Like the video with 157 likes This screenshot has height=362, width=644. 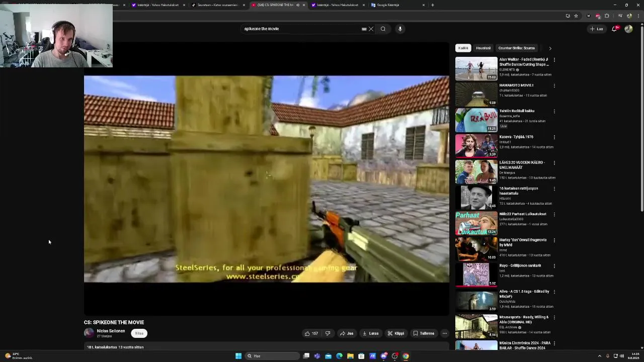pos(311,333)
